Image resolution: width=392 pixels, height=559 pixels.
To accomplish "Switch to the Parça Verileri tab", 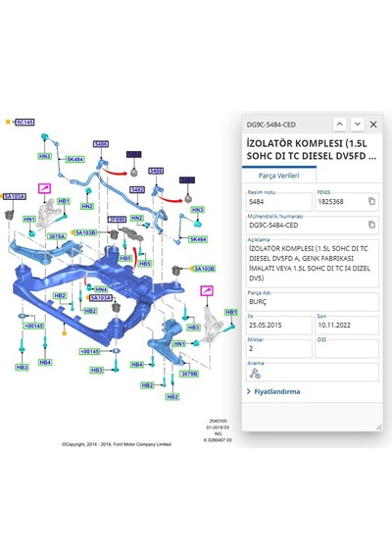I will coord(278,176).
